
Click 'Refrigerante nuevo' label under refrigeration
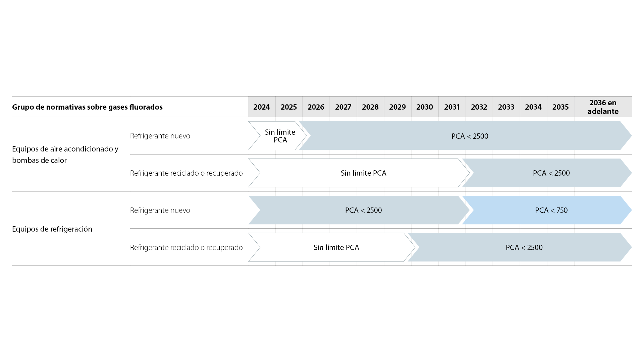(x=160, y=210)
